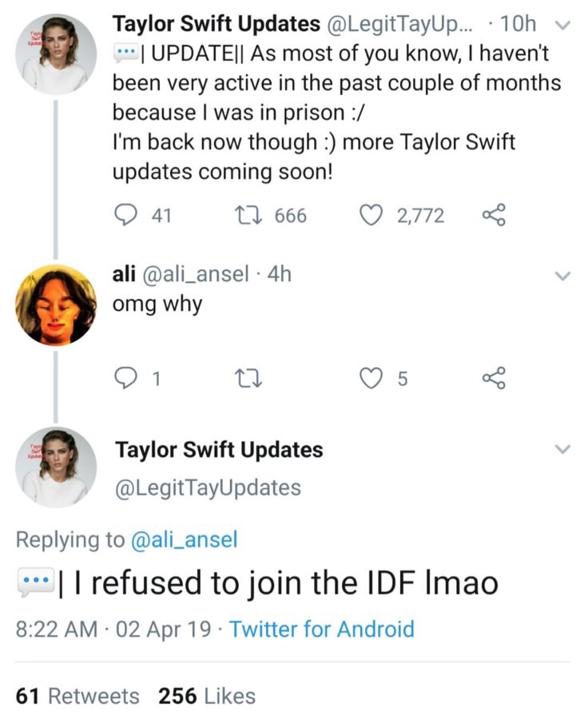Open the @LegitTayUpdates handle in the reply
This screenshot has width=588, height=719.
coord(209,487)
